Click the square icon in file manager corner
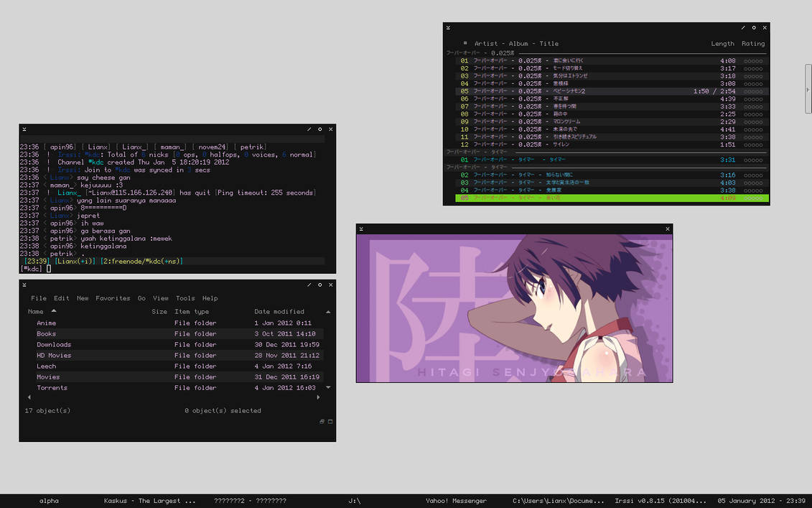 coord(330,422)
